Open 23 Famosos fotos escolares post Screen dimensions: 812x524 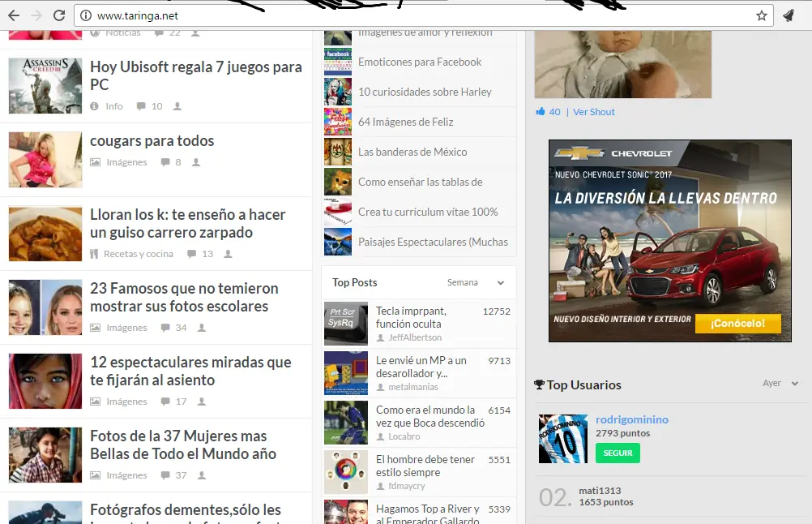[184, 297]
